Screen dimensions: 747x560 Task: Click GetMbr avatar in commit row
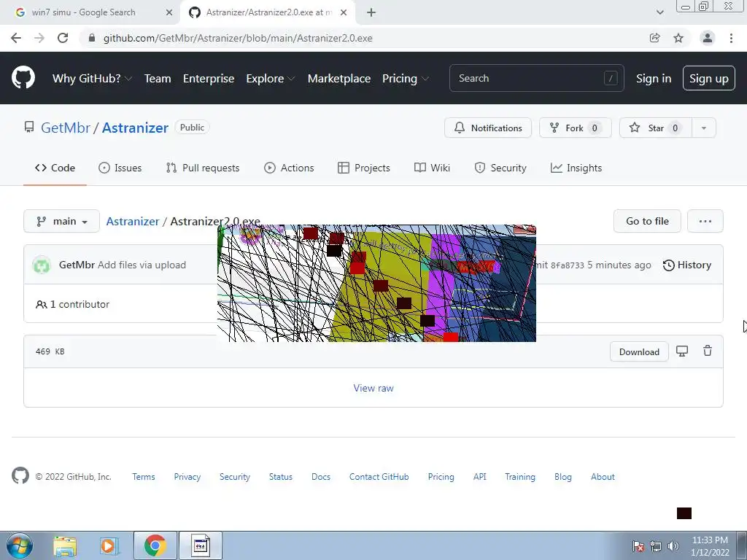coord(42,265)
